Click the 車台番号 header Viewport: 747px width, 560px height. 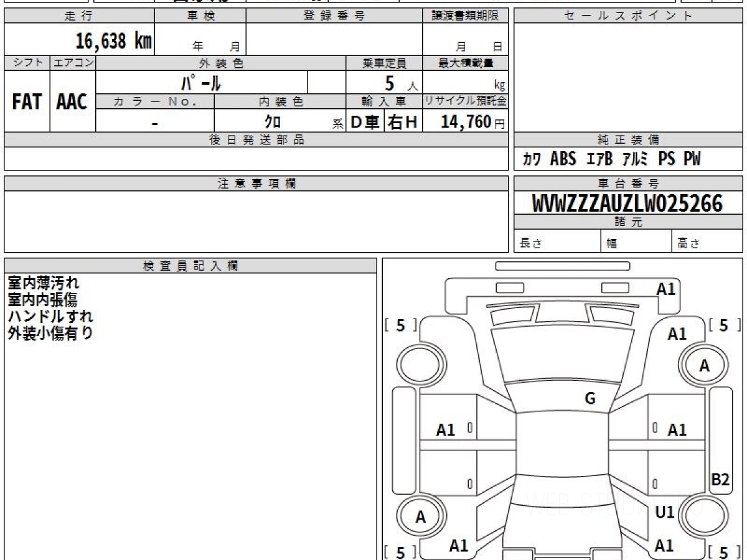628,184
